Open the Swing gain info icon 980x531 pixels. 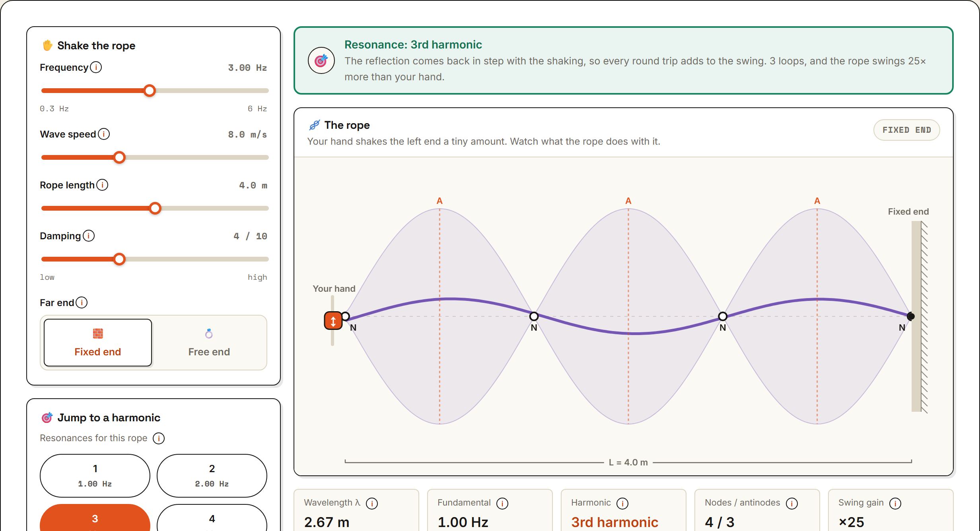coord(895,503)
